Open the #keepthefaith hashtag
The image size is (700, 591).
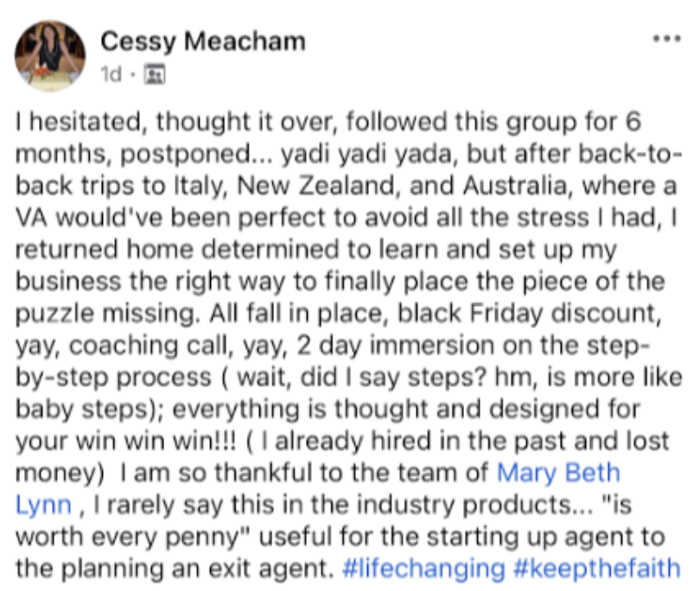point(597,569)
